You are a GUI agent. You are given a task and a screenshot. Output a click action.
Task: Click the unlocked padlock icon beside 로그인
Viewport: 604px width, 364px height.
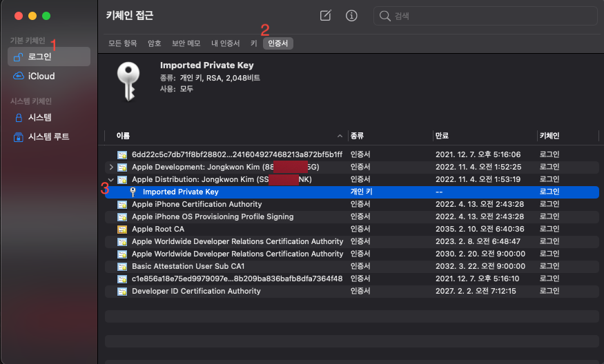(18, 57)
